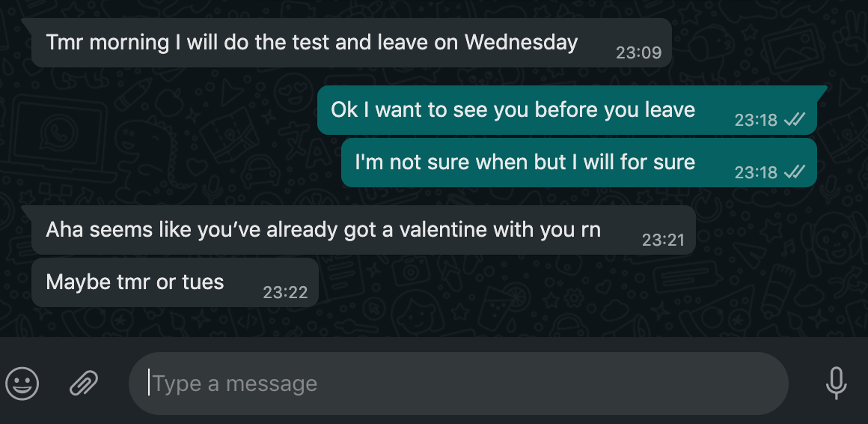Select the "Aha seems like you've already got a valentine" message
This screenshot has height=424, width=868.
[x=363, y=230]
